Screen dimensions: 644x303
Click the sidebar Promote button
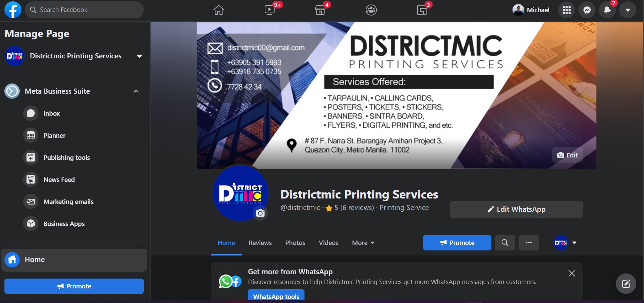coord(74,286)
